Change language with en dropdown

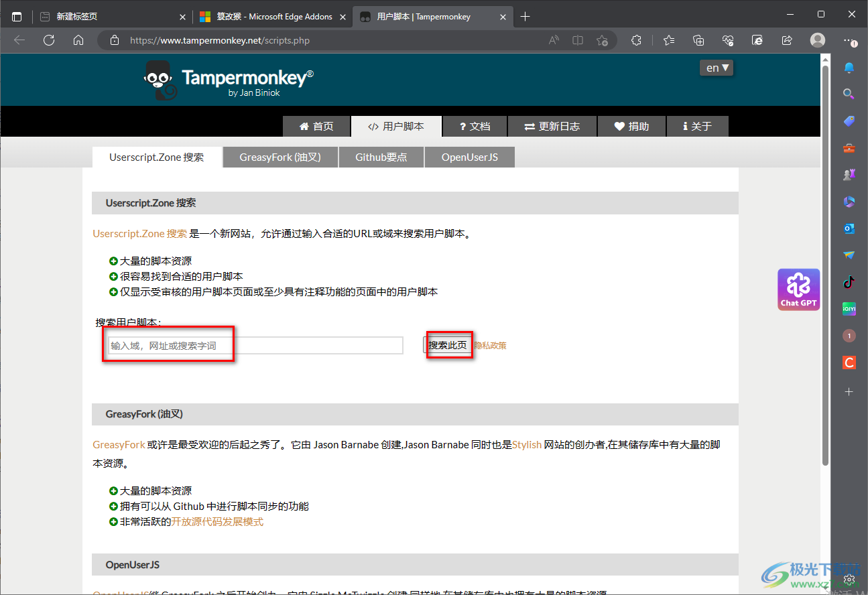point(717,68)
